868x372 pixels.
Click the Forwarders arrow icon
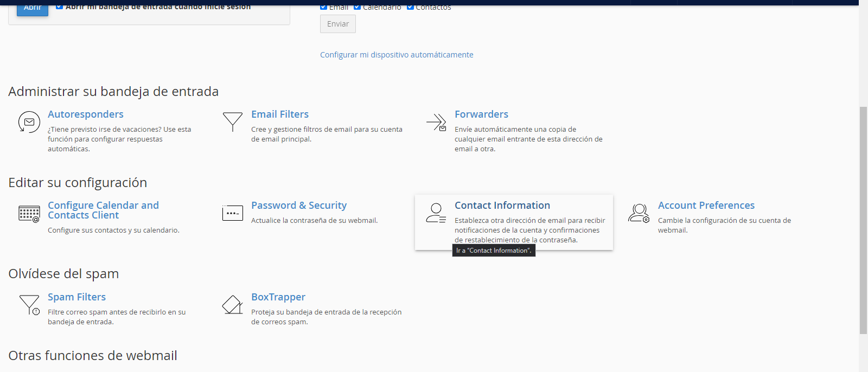pyautogui.click(x=436, y=122)
